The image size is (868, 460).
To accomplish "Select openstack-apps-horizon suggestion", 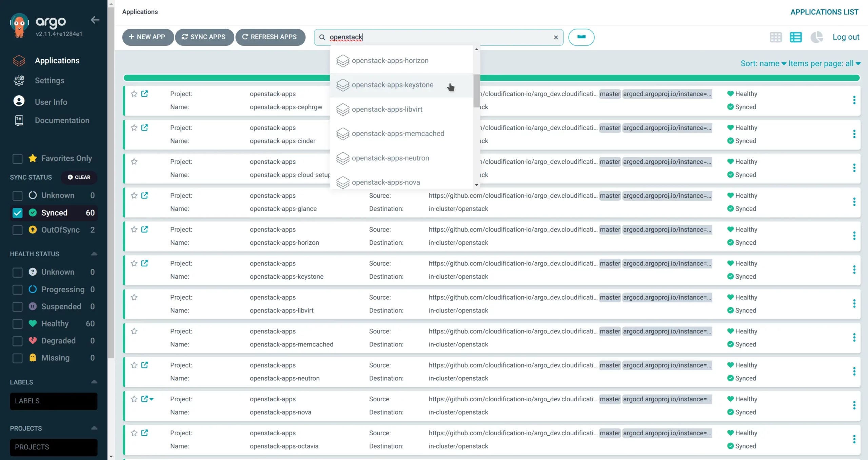I will pos(401,61).
